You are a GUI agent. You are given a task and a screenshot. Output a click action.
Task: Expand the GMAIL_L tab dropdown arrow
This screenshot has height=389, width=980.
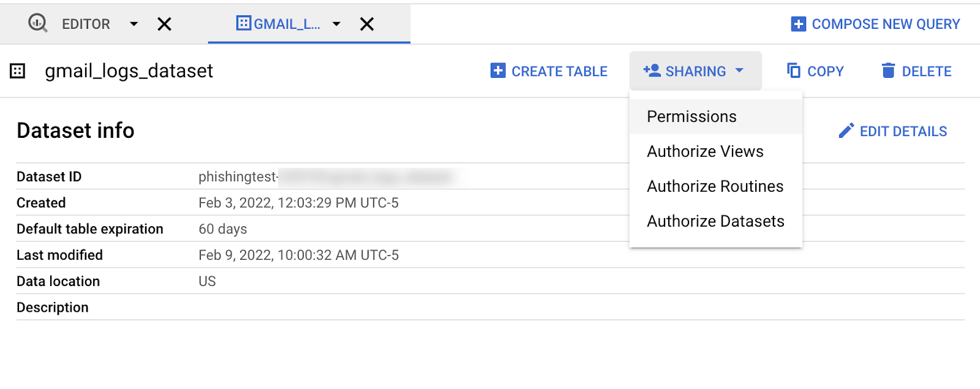[336, 24]
